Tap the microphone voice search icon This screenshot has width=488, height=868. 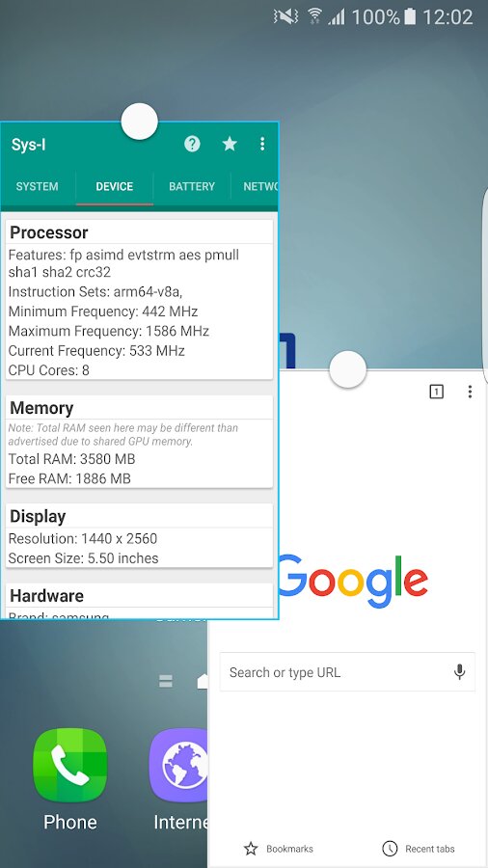coord(459,672)
